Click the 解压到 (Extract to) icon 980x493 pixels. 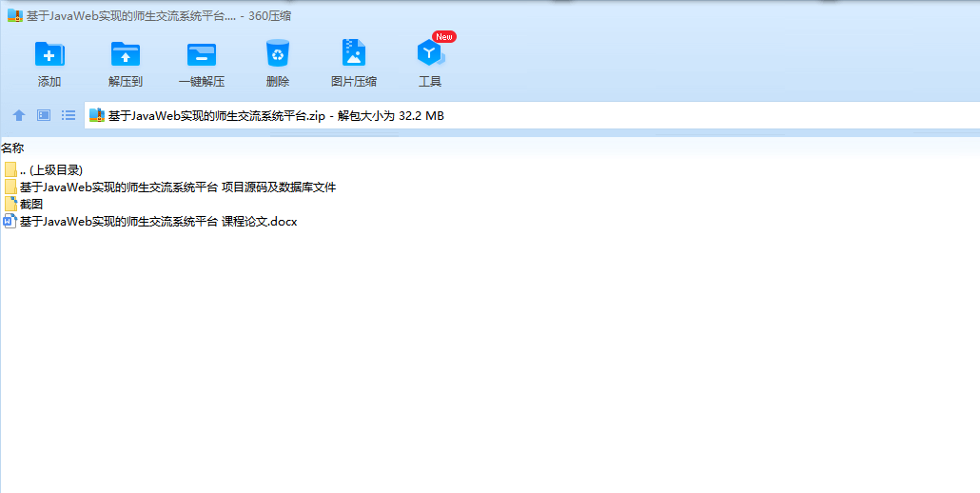[x=126, y=54]
